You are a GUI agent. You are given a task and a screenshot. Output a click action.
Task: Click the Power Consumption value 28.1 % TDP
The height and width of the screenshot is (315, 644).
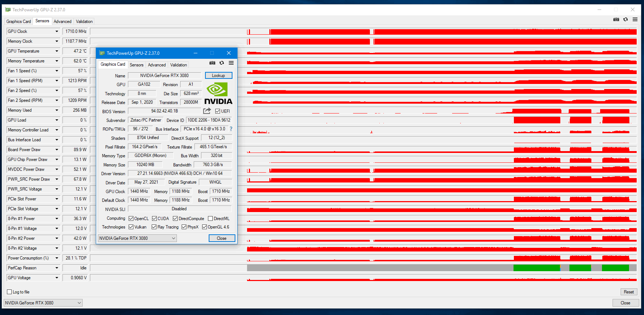point(75,258)
